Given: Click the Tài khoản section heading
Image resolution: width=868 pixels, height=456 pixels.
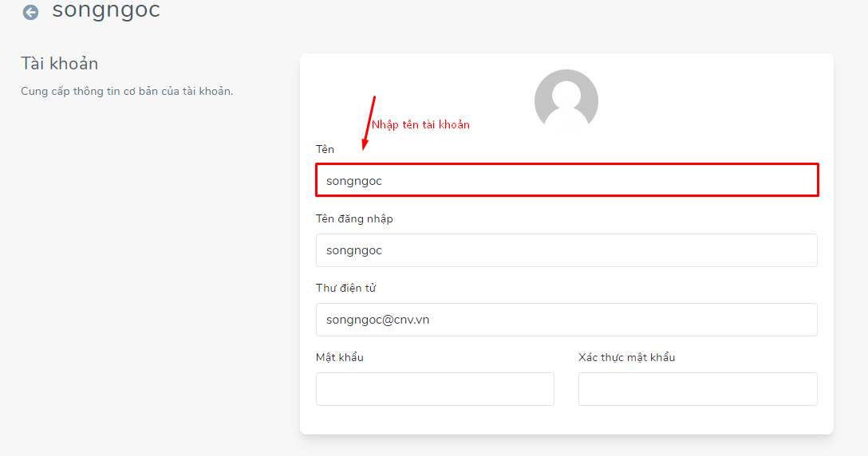Looking at the screenshot, I should click(59, 63).
